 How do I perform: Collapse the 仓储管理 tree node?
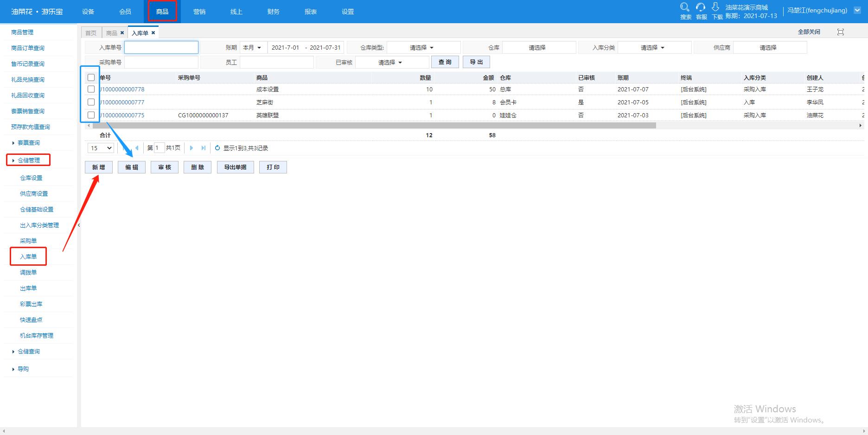(13, 160)
